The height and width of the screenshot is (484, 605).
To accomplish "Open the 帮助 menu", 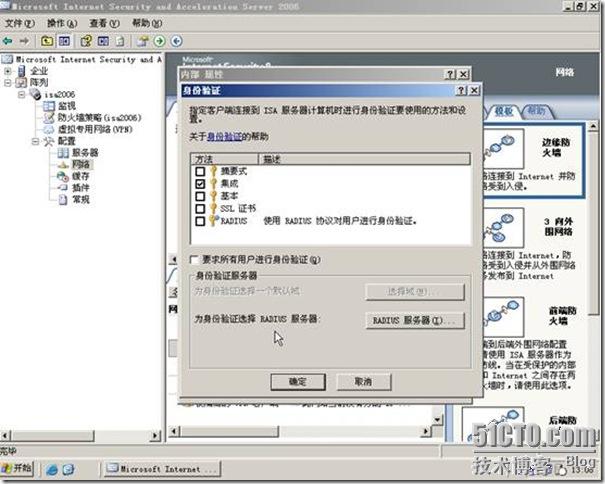I will (x=147, y=23).
